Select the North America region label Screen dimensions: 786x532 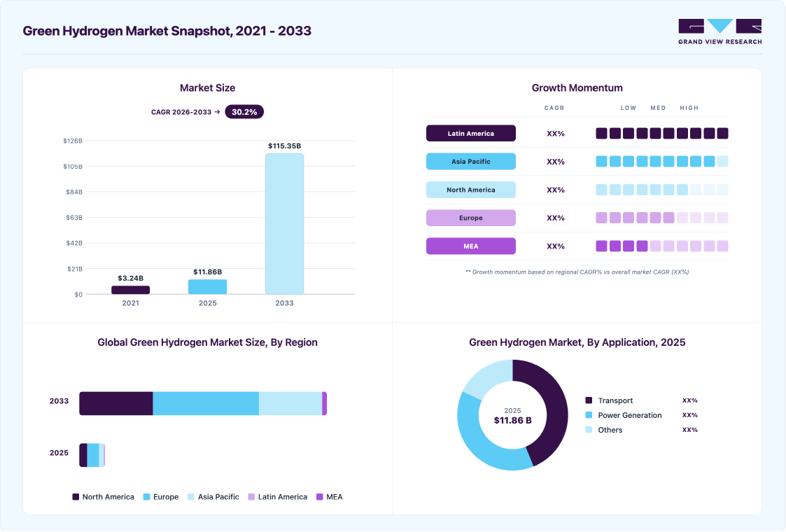pyautogui.click(x=471, y=190)
